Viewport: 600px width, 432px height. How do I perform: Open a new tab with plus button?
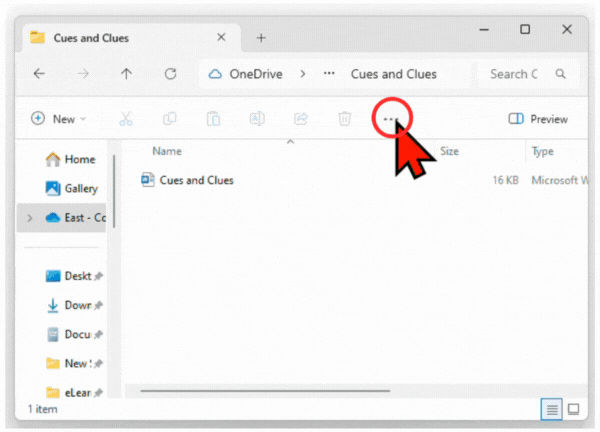pyautogui.click(x=261, y=38)
